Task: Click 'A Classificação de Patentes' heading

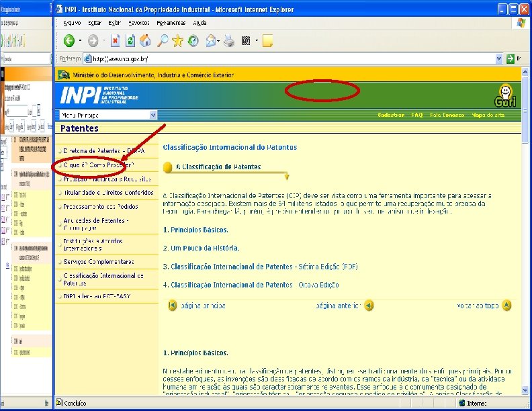Action: [218, 167]
